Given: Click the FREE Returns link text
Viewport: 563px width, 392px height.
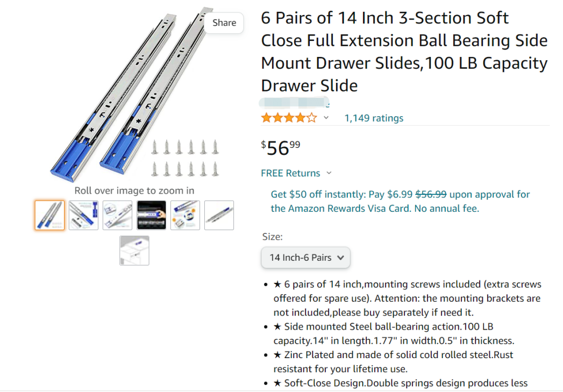Looking at the screenshot, I should point(290,173).
